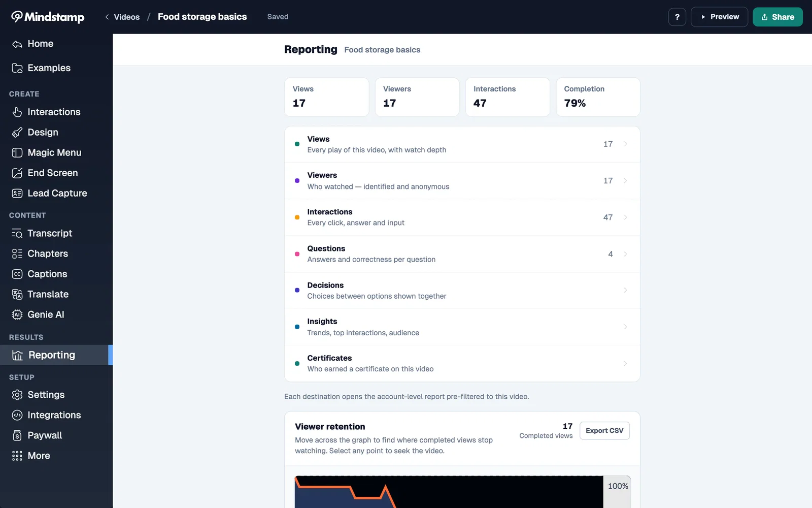Viewport: 812px width, 508px height.
Task: Click the Interactions 47 stat card
Action: [507, 97]
